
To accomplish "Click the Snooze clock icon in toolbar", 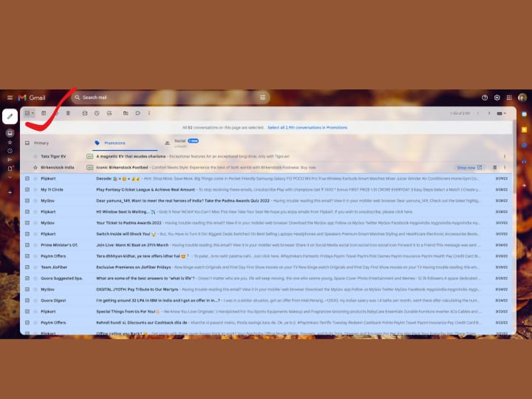I will pyautogui.click(x=97, y=113).
